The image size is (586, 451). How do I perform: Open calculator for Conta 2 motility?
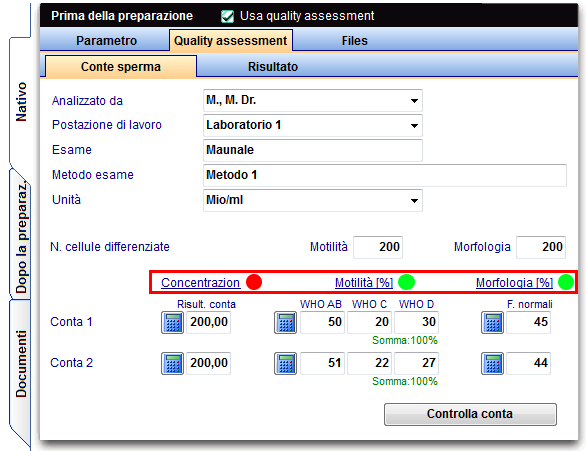pos(286,363)
